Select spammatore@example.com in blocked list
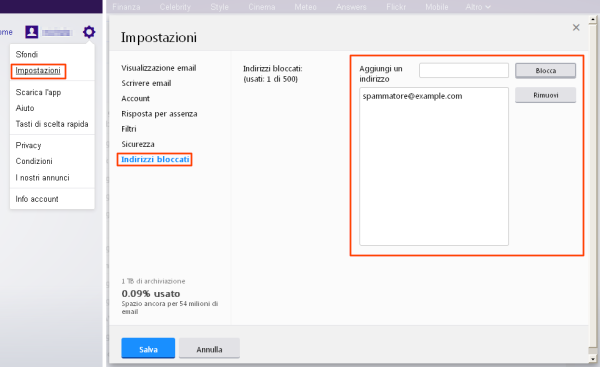 click(412, 96)
